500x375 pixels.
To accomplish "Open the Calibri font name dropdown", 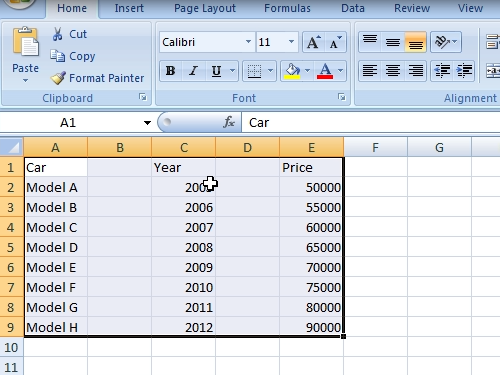I will click(x=248, y=42).
